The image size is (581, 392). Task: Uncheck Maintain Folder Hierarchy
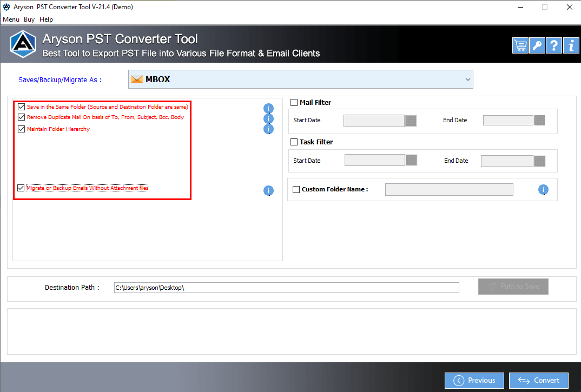click(22, 129)
